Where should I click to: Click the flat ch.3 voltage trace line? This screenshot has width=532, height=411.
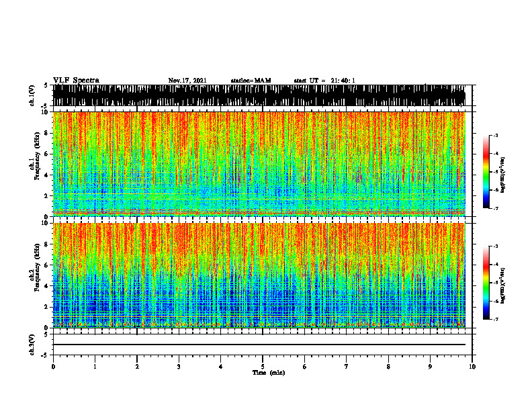pos(259,345)
